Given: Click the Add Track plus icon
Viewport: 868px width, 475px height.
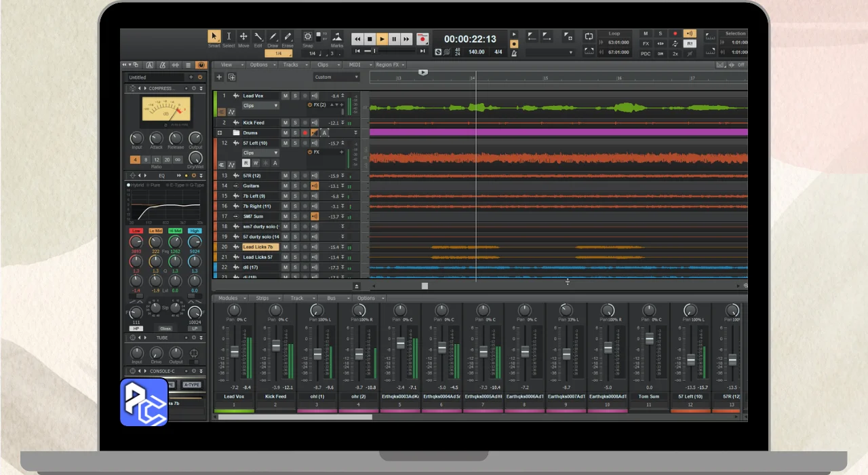Looking at the screenshot, I should click(x=219, y=77).
